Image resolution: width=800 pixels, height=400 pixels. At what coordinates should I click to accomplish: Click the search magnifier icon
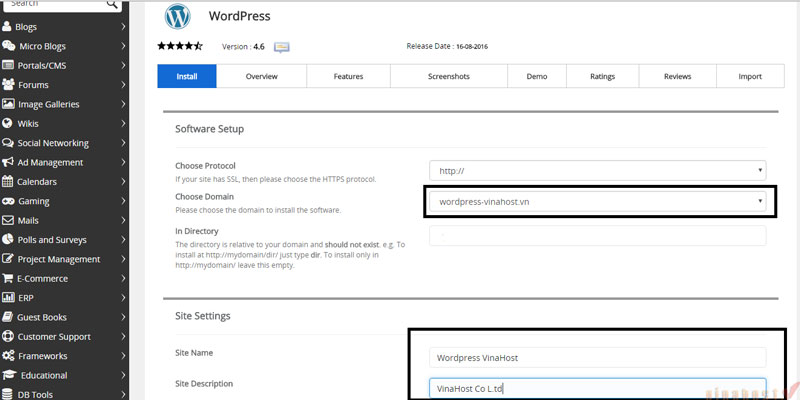point(112,4)
